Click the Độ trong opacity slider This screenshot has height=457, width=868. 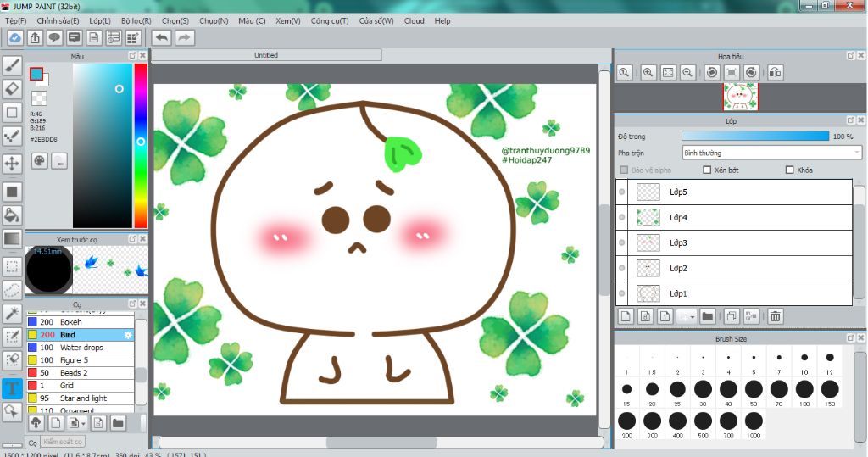tap(754, 136)
